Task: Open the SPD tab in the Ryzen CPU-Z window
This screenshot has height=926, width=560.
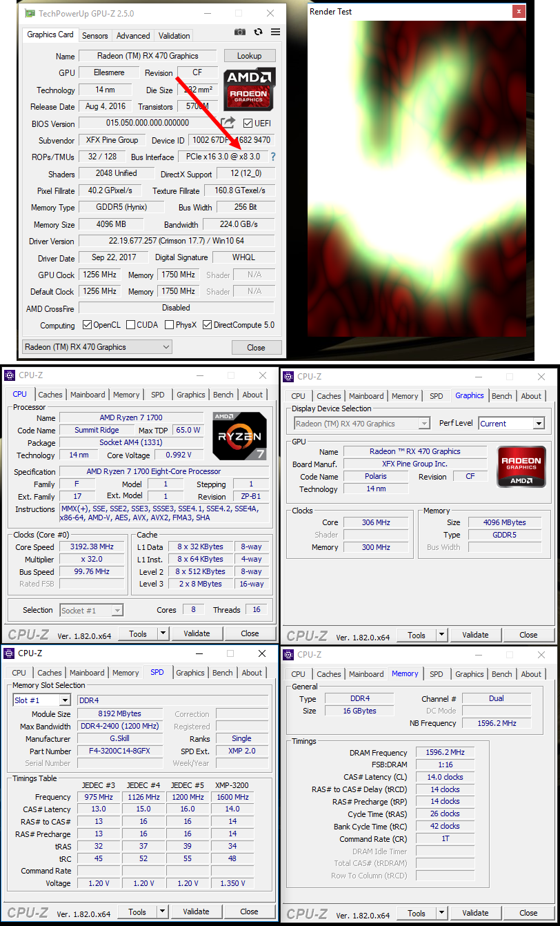Action: point(158,395)
